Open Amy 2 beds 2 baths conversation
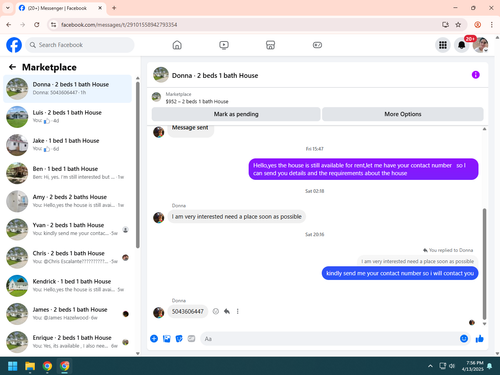The width and height of the screenshot is (500, 375). 67,201
